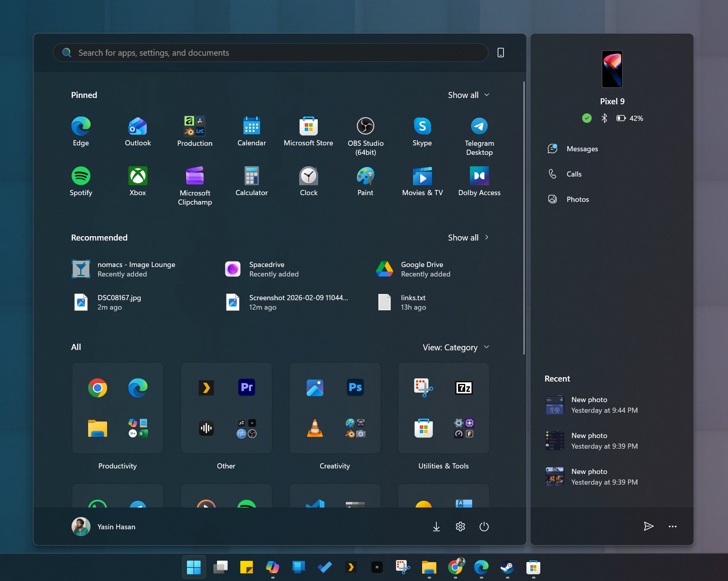Click the Pixel 9 connected green checkmark

tap(587, 118)
